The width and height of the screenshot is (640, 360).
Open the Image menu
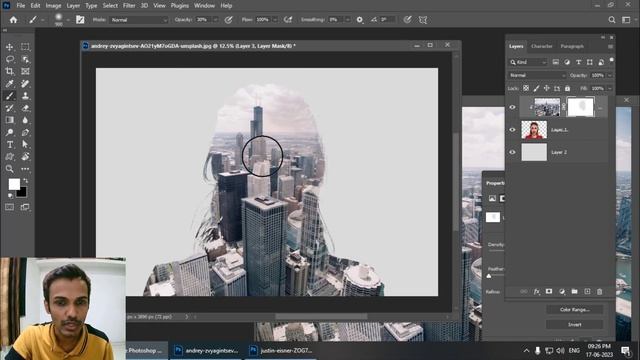click(x=53, y=6)
